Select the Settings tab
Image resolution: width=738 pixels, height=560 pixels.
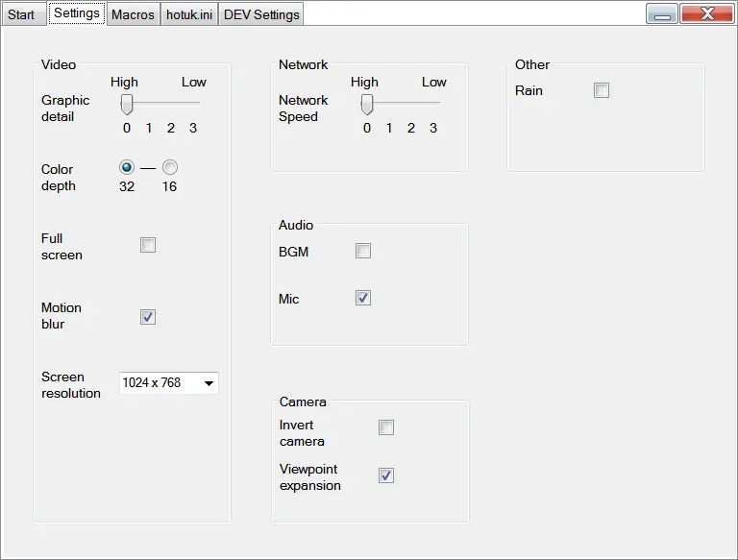[77, 13]
